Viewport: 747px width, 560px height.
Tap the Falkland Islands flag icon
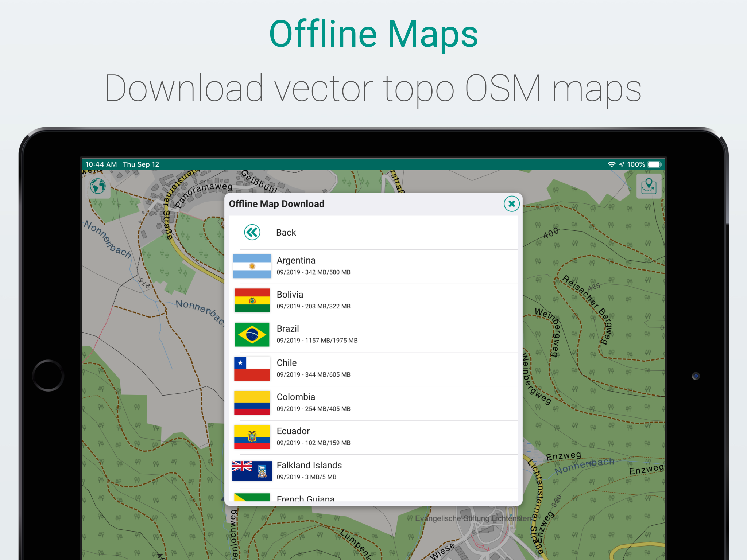pos(252,471)
